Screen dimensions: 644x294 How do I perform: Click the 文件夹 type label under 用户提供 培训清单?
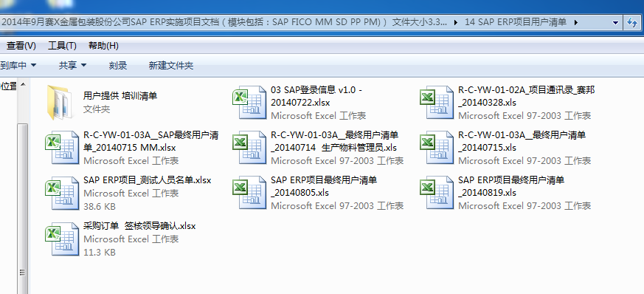click(x=97, y=109)
